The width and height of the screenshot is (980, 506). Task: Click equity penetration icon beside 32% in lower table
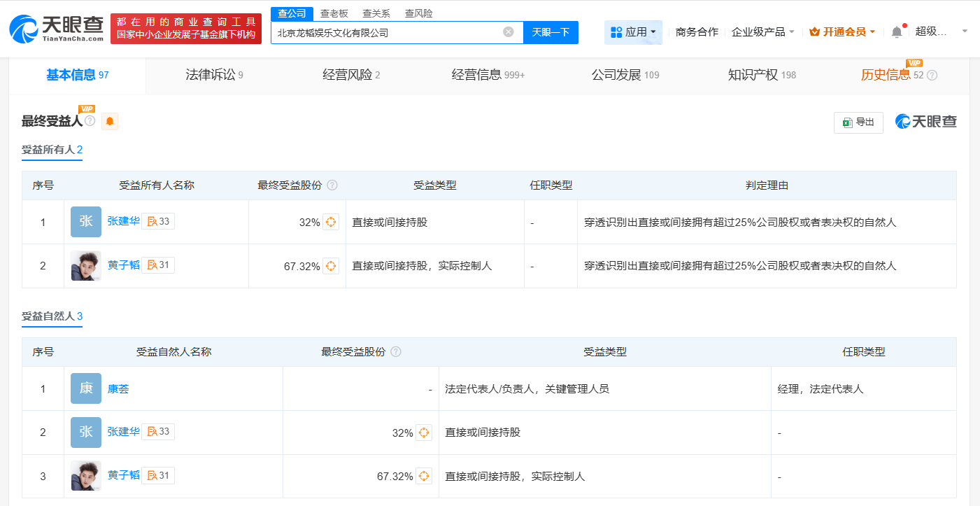(x=424, y=433)
